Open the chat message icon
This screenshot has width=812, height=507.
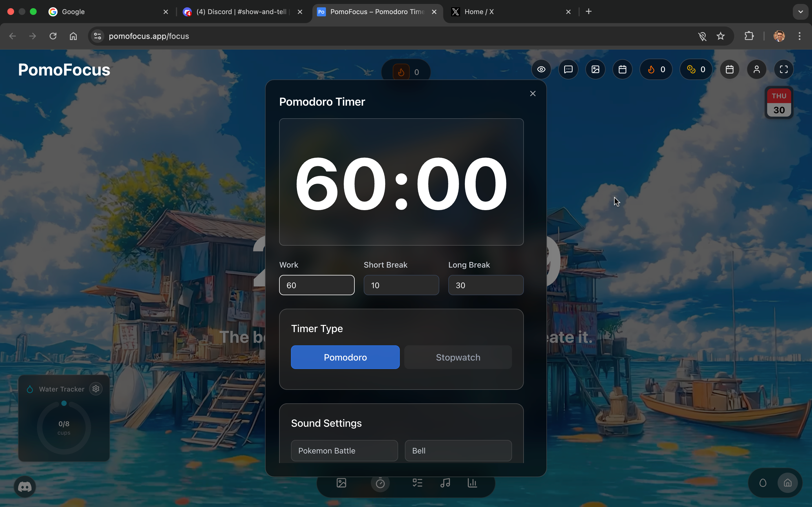click(568, 69)
